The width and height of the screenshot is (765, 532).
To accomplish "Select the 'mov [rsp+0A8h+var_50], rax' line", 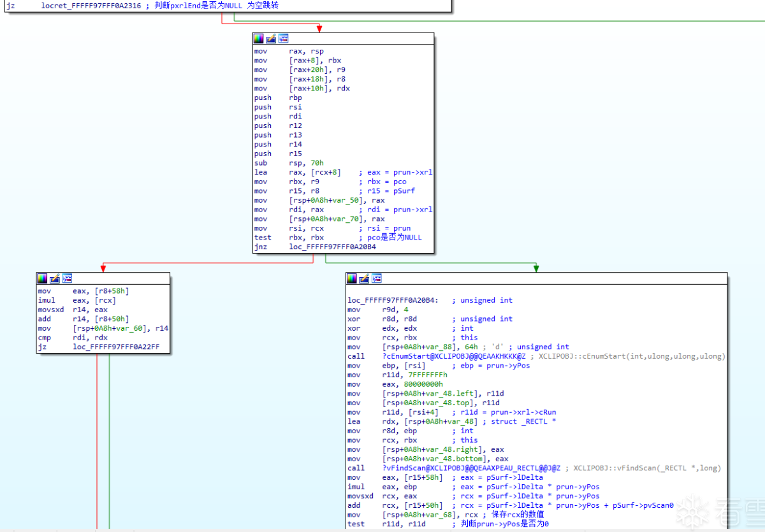I will click(x=319, y=200).
